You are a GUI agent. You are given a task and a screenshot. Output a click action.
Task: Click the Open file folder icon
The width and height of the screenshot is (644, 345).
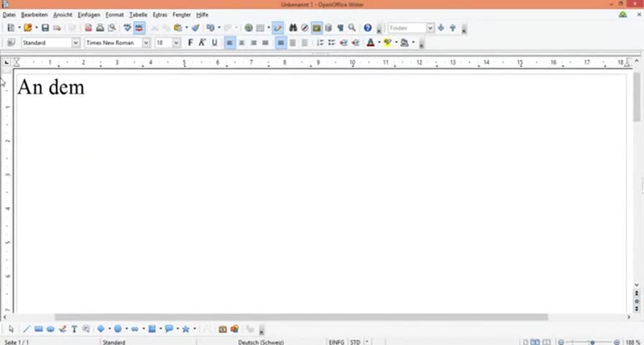[27, 28]
